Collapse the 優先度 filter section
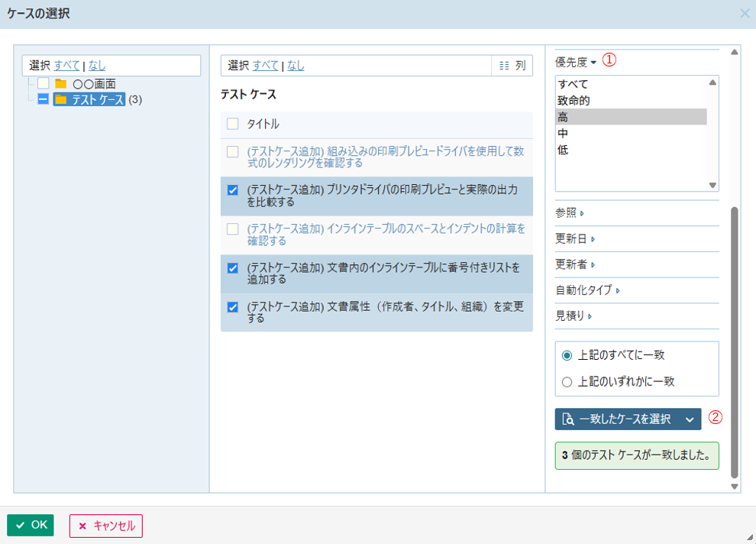Screen dimensions: 756x544 pyautogui.click(x=576, y=62)
